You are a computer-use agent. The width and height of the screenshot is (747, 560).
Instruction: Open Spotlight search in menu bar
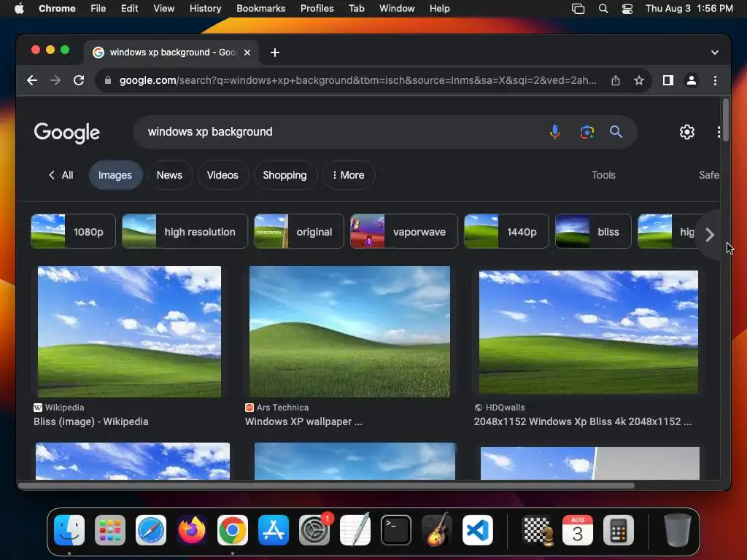[603, 9]
